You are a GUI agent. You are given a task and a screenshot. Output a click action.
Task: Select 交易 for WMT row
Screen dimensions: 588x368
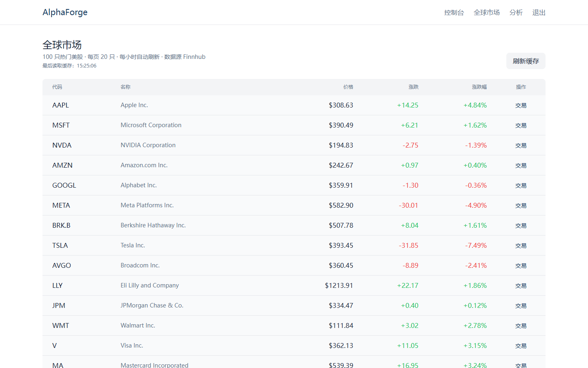coord(521,326)
